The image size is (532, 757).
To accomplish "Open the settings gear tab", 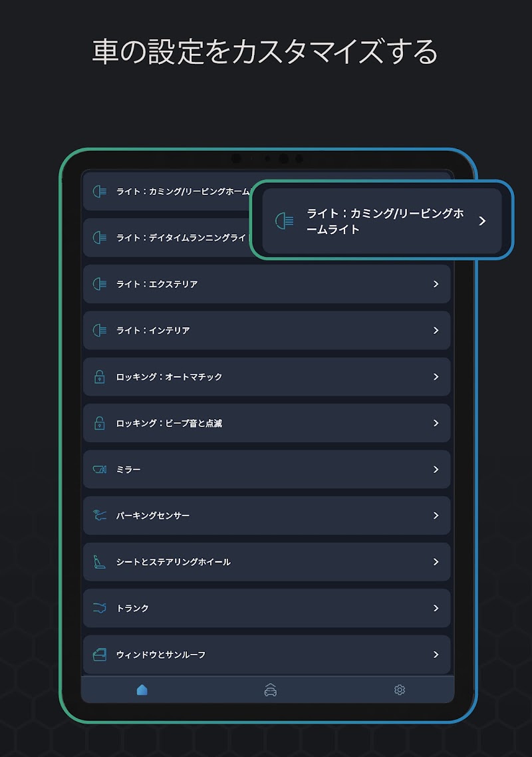I will pyautogui.click(x=399, y=690).
